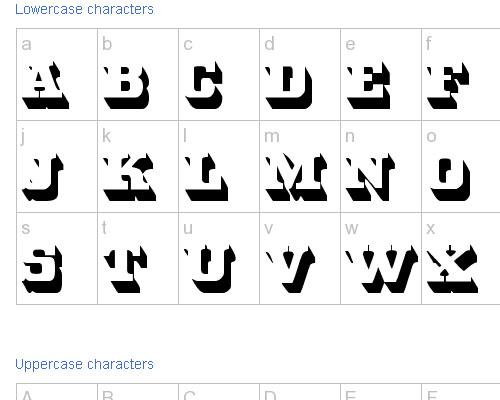Select the 'm' character preview
500x400 pixels.
[296, 177]
